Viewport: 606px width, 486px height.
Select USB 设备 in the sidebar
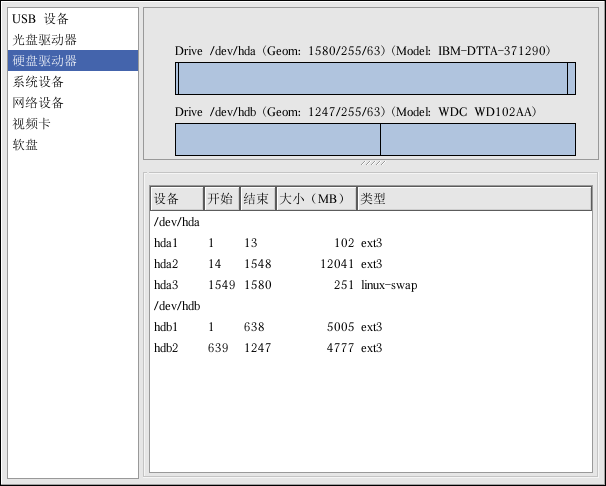point(41,19)
